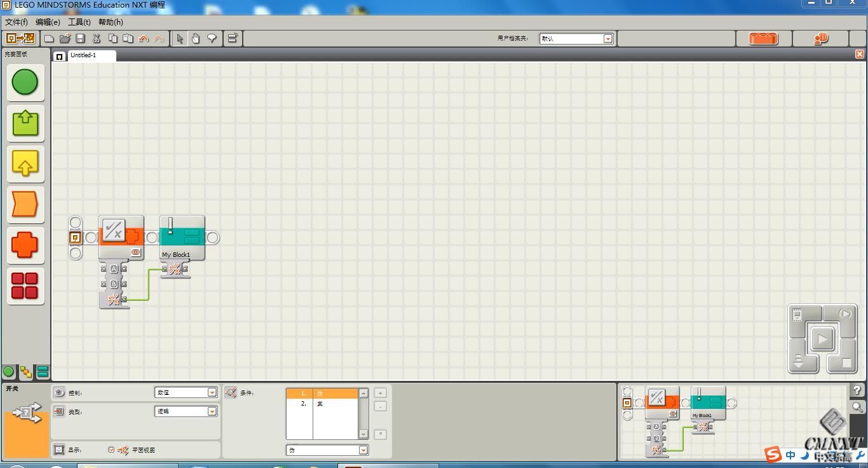The width and height of the screenshot is (868, 468).
Task: Click the Switch block icon in config panel
Action: point(26,414)
